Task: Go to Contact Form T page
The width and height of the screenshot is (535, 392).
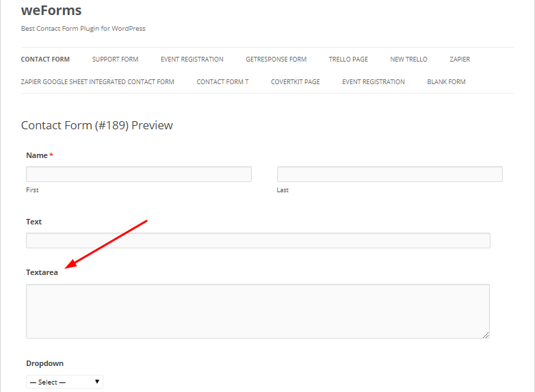Action: pyautogui.click(x=222, y=82)
